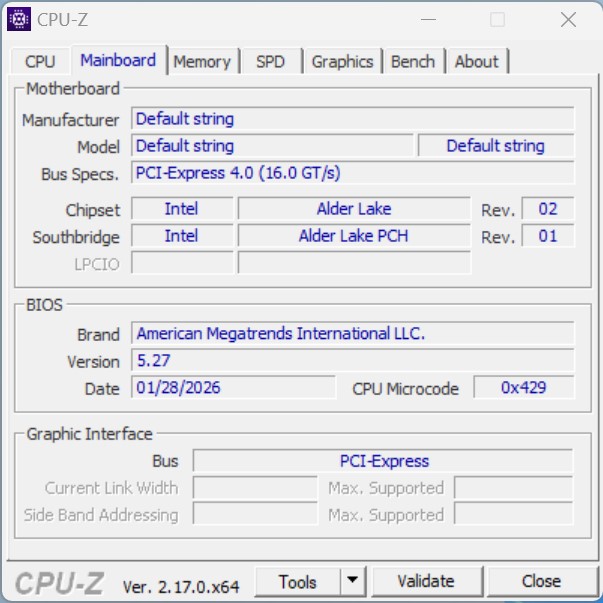Click the Southbridge label

click(x=76, y=237)
